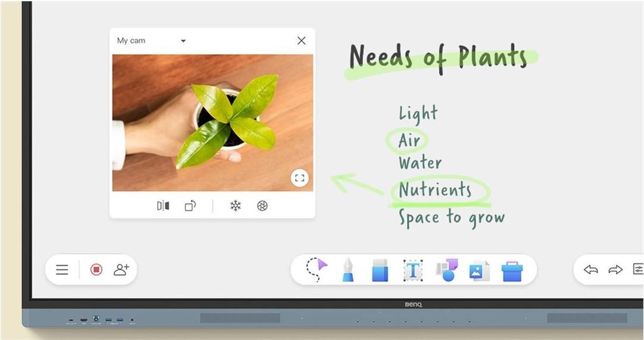Close the My cam window
The width and height of the screenshot is (644, 340).
pos(301,40)
